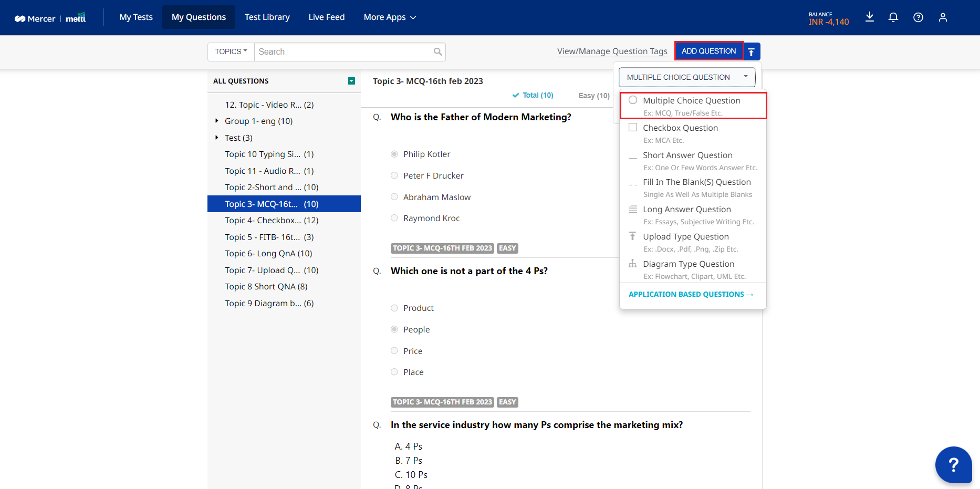Choose Upload Type Question from the list
This screenshot has width=980, height=489.
click(x=693, y=242)
